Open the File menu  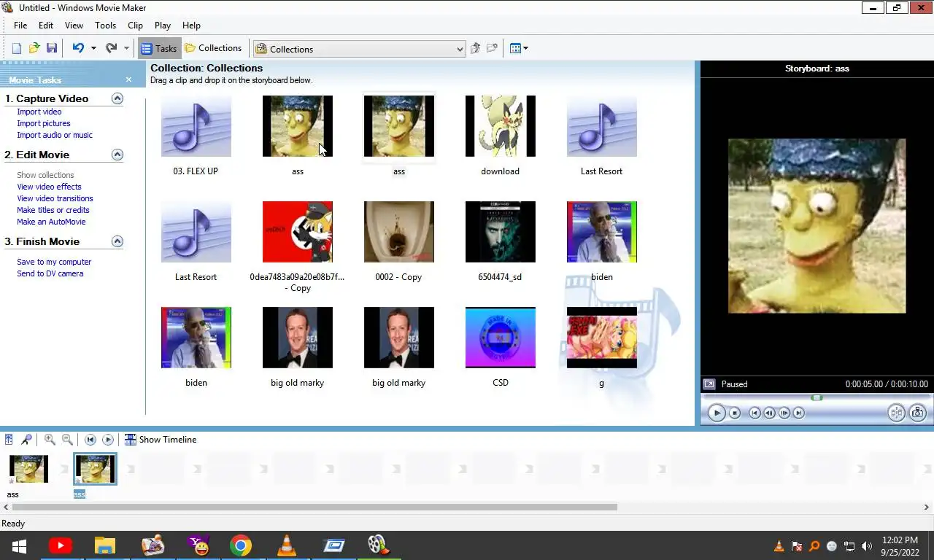20,25
